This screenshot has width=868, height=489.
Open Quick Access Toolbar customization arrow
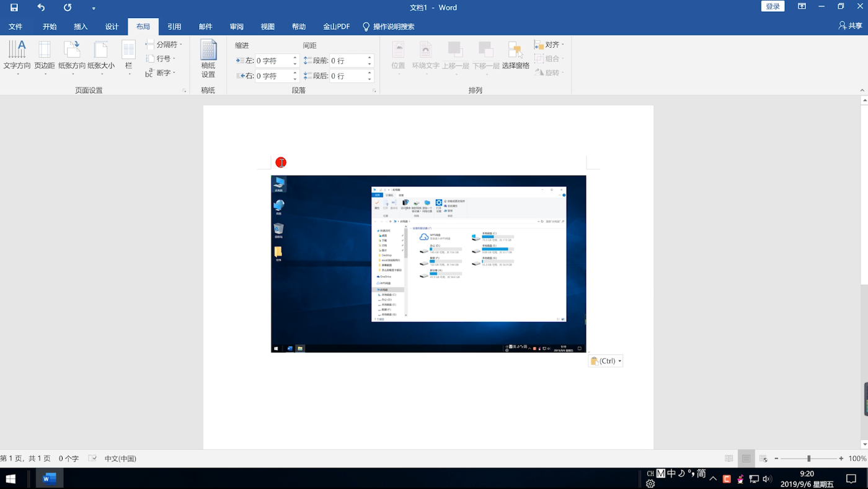click(94, 8)
